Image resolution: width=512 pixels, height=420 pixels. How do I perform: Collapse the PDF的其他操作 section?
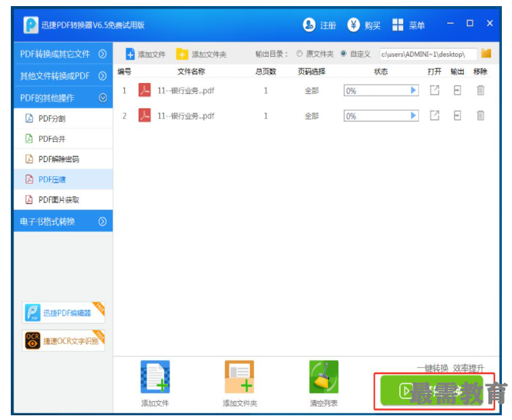63,98
